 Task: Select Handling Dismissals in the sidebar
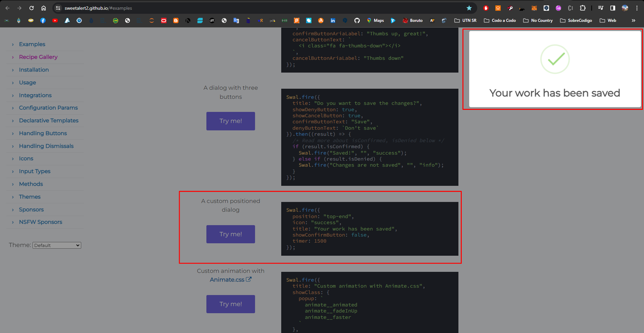[46, 146]
